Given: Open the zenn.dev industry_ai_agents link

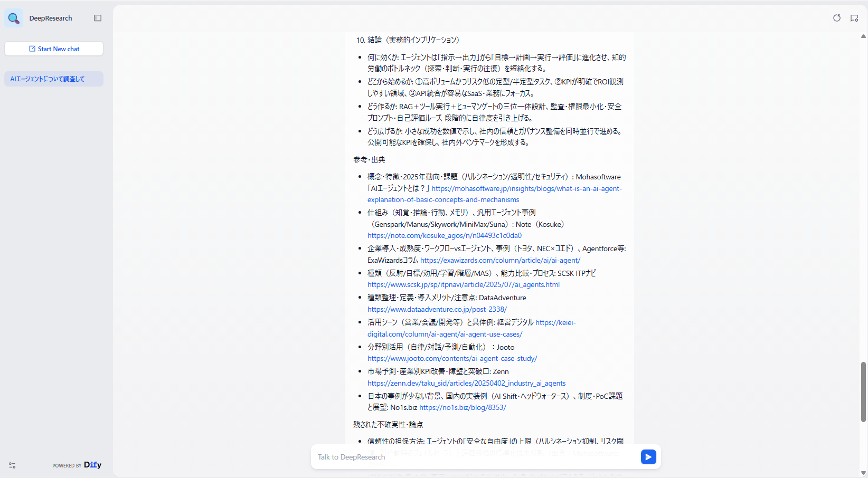Looking at the screenshot, I should coord(466,384).
